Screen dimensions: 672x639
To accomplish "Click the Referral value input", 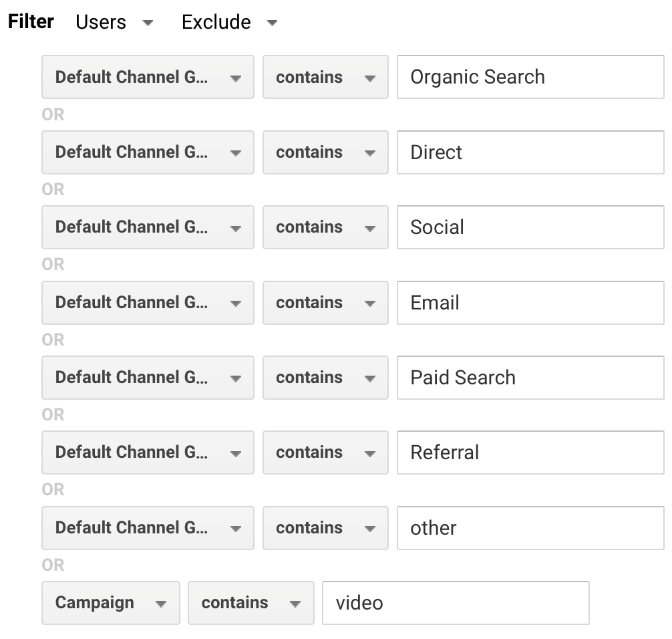I will 530,453.
